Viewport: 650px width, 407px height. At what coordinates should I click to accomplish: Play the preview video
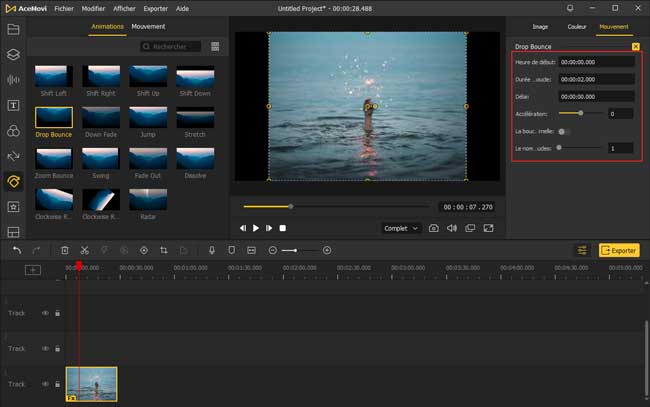coord(256,228)
